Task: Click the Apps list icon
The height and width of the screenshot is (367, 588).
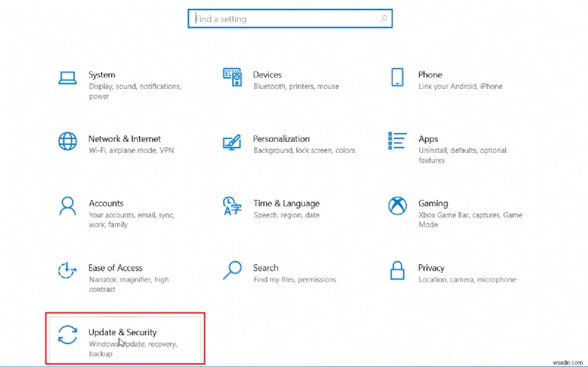Action: pos(398,141)
